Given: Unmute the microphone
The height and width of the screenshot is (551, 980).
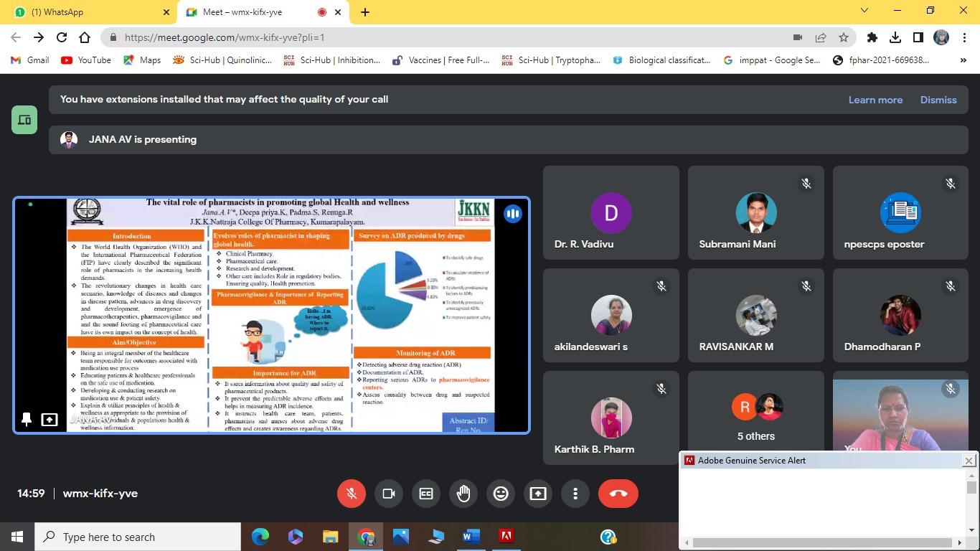Looking at the screenshot, I should (352, 494).
